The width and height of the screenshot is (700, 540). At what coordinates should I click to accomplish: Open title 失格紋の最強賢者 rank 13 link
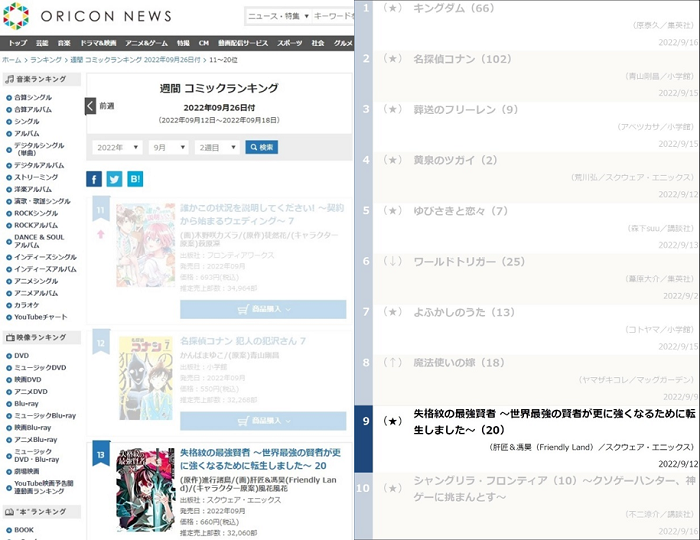point(260,459)
